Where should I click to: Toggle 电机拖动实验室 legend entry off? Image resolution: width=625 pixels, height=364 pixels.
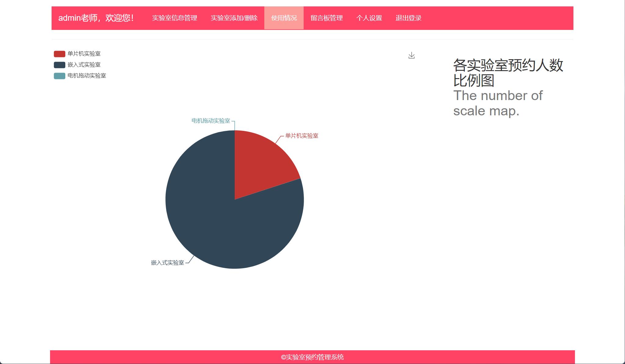pos(87,76)
